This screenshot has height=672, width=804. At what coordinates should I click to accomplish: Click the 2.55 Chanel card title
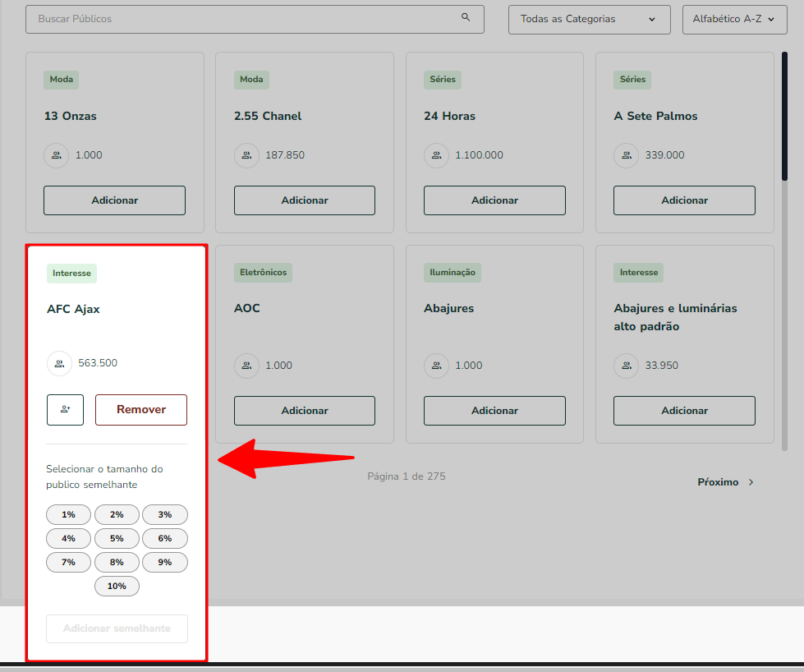(x=268, y=117)
